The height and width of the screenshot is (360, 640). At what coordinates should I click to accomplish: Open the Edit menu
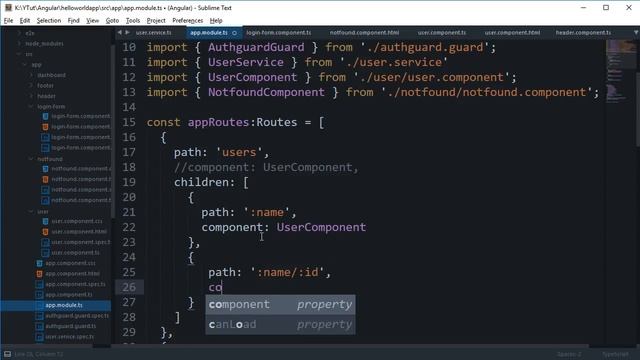click(24, 20)
